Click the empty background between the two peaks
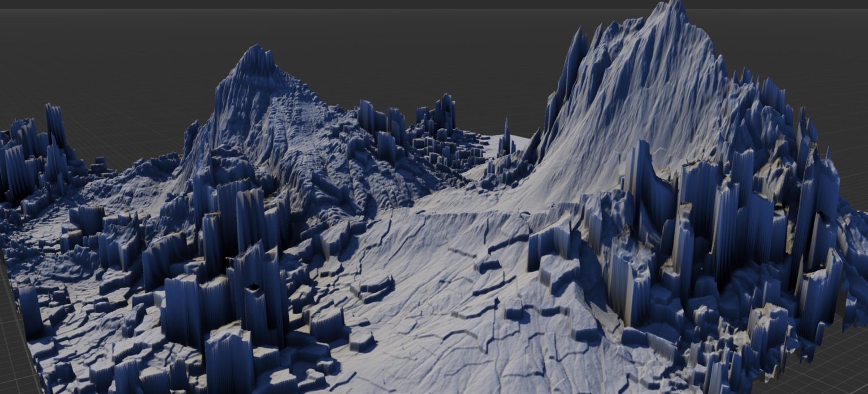Viewport: 868px width, 394px height. click(429, 56)
